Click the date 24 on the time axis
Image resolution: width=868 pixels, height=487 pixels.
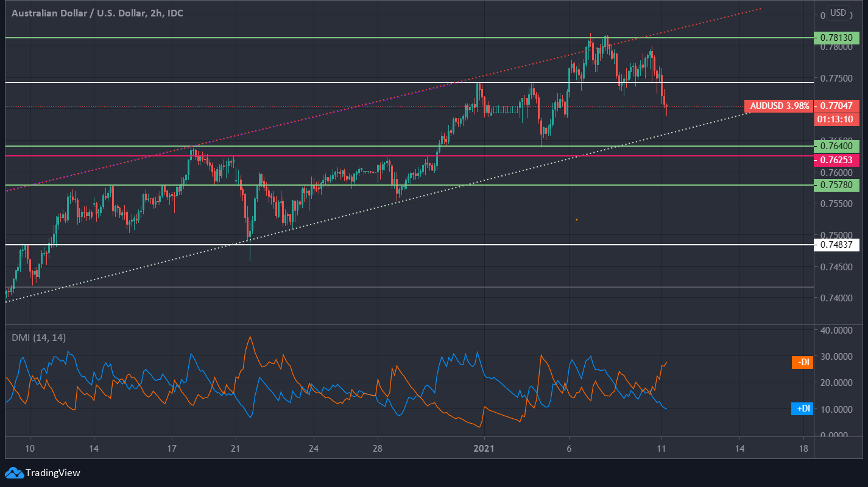[314, 449]
